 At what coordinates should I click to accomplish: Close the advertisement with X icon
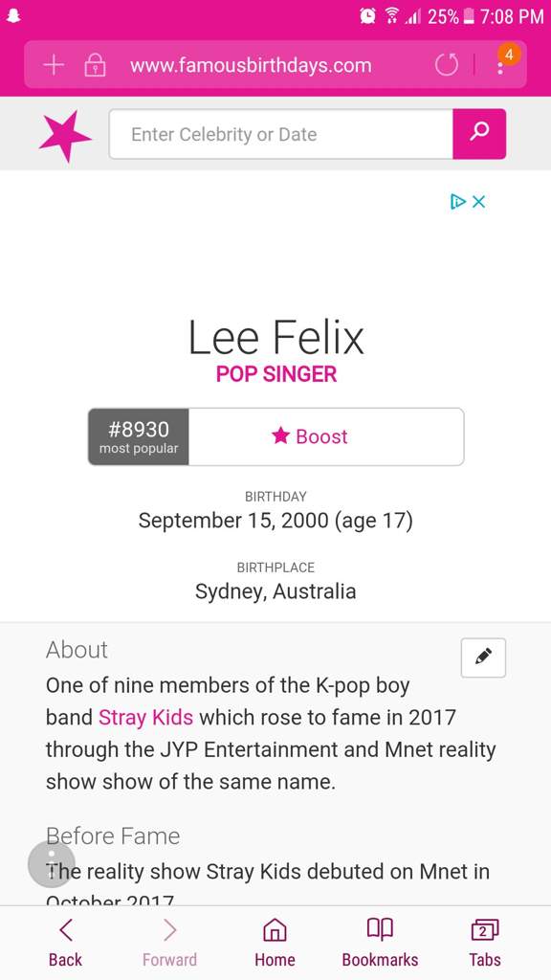point(479,201)
